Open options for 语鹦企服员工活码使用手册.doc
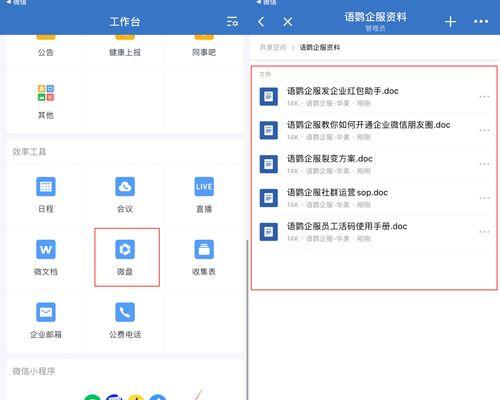 (484, 232)
